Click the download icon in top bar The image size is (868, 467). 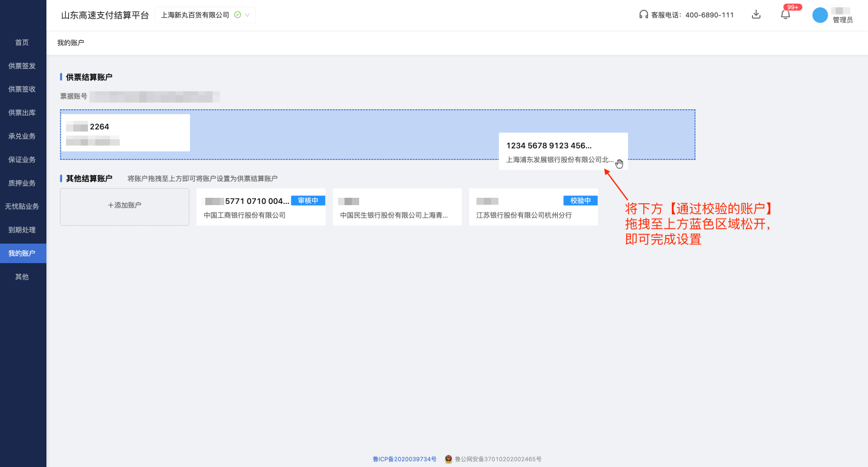[x=756, y=15]
